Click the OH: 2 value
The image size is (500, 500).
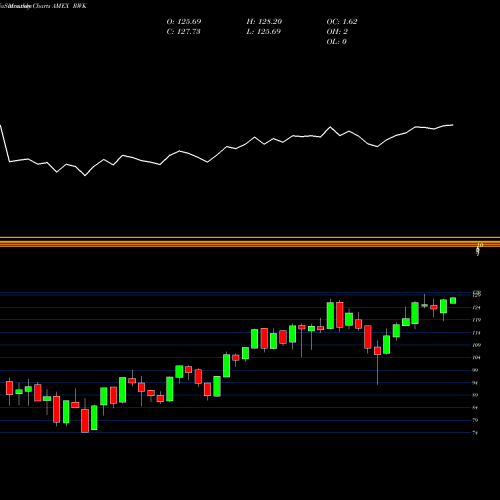[337, 32]
